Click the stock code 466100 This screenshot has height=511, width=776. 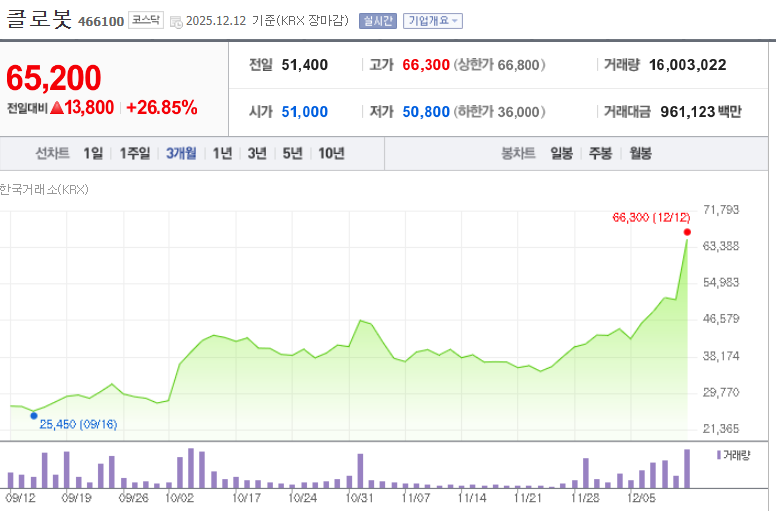(101, 21)
